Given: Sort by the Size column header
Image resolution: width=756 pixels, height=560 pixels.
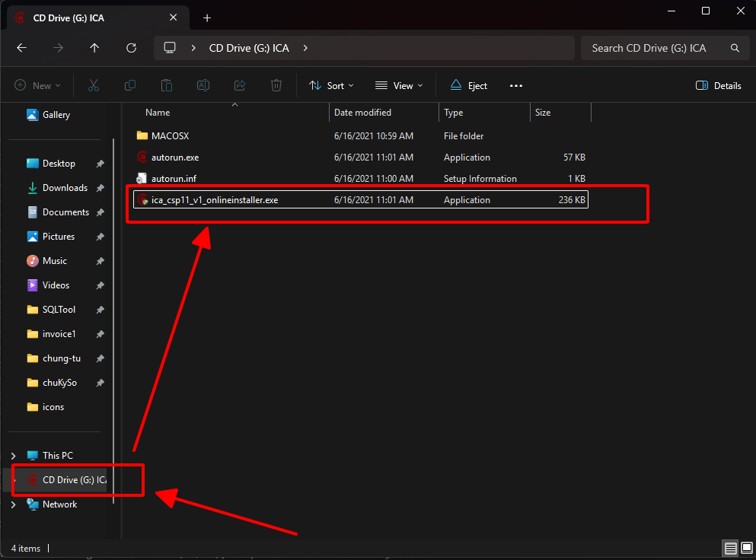Looking at the screenshot, I should tap(560, 113).
